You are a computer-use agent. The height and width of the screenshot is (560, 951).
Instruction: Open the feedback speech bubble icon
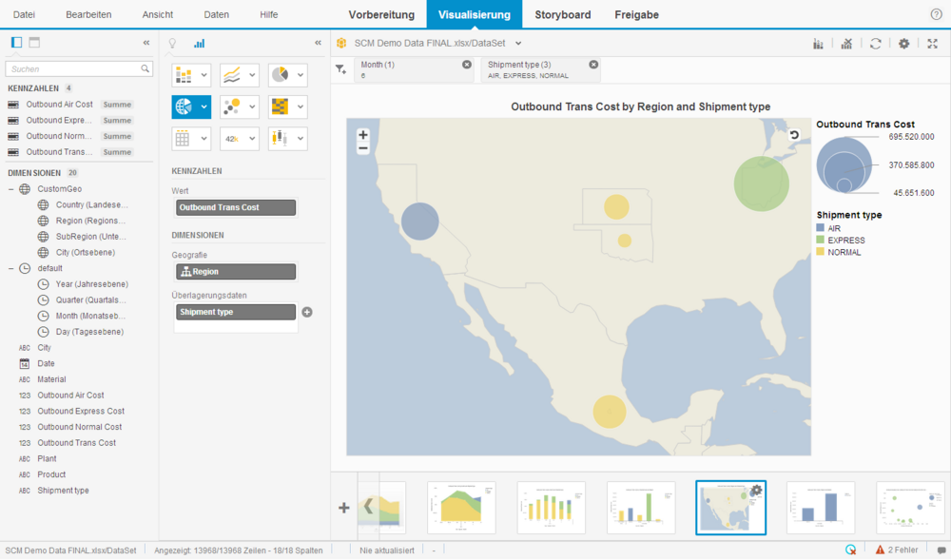point(941,550)
